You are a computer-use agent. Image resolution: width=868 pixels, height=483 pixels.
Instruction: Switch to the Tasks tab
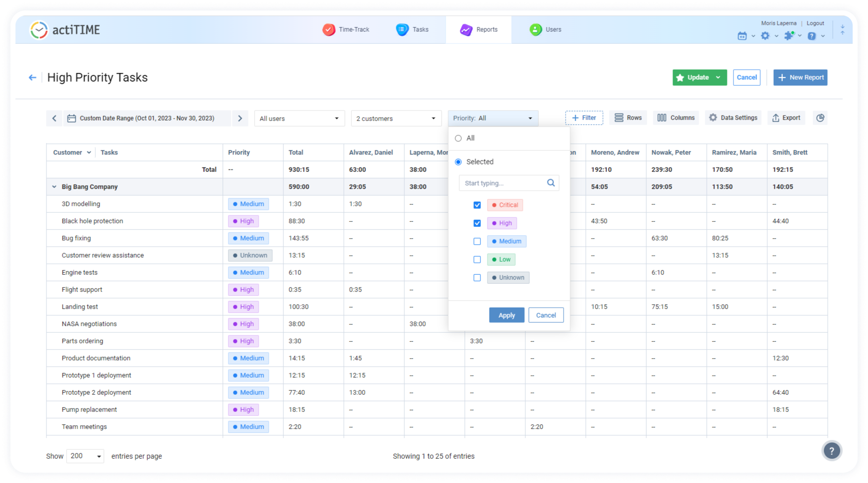[x=412, y=30]
